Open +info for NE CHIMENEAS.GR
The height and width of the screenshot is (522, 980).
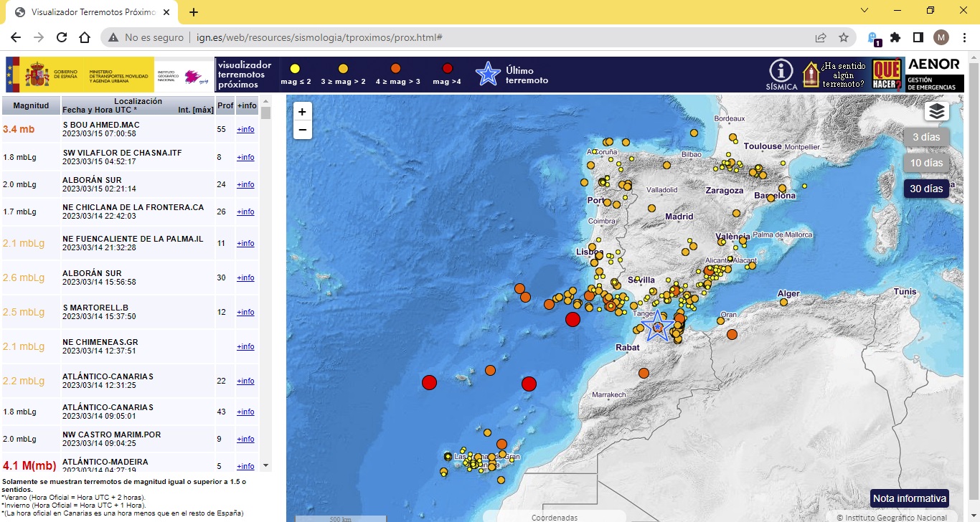(245, 346)
